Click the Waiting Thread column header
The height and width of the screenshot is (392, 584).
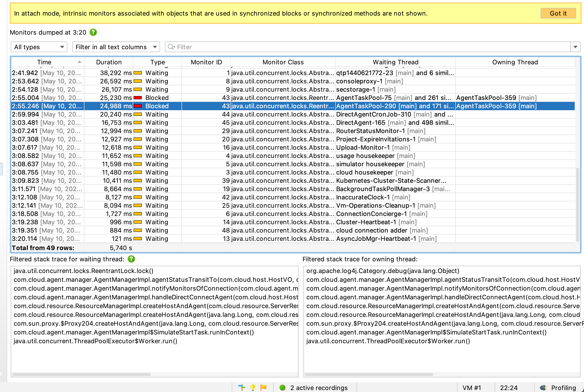395,62
